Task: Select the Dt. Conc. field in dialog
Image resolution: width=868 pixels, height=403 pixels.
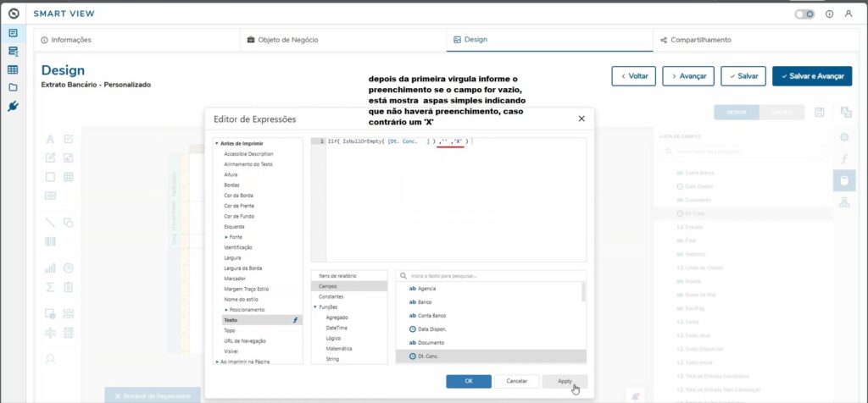Action: 491,356
